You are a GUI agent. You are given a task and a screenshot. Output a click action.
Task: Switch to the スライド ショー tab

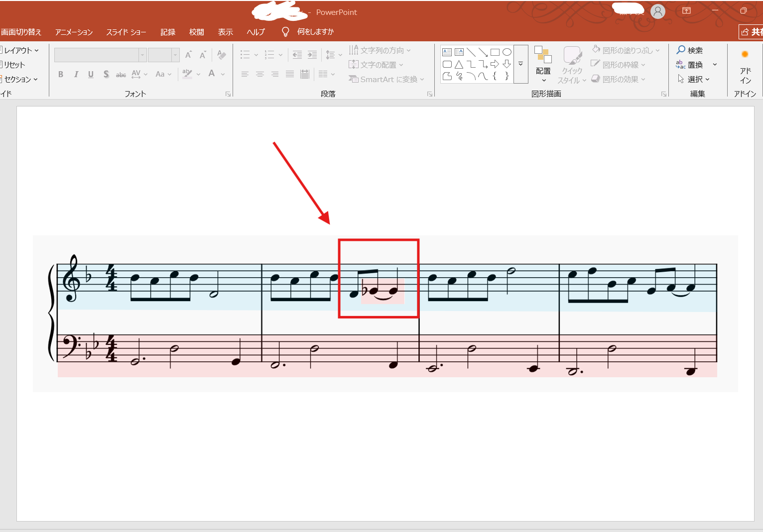pyautogui.click(x=126, y=32)
